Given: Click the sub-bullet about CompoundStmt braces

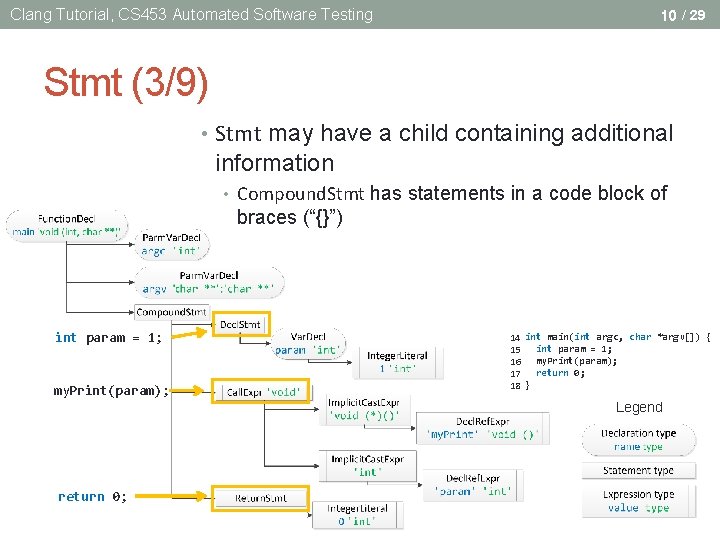Looking at the screenshot, I should tap(452, 205).
